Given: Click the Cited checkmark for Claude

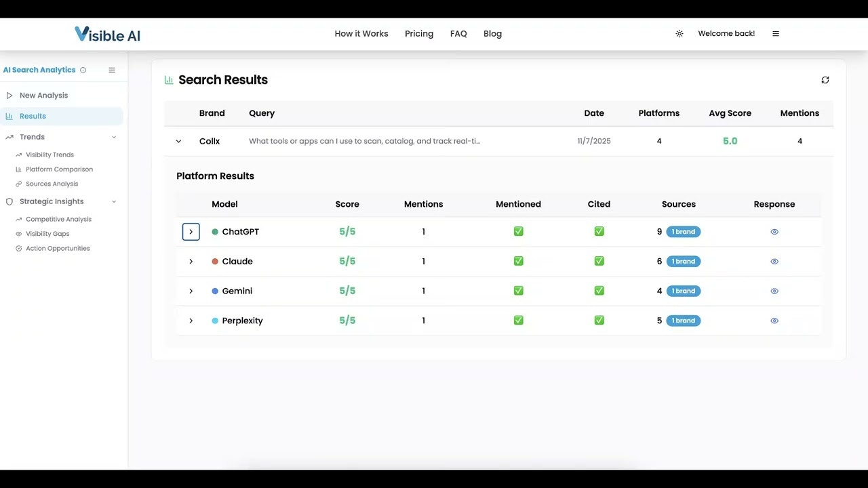Looking at the screenshot, I should (599, 261).
